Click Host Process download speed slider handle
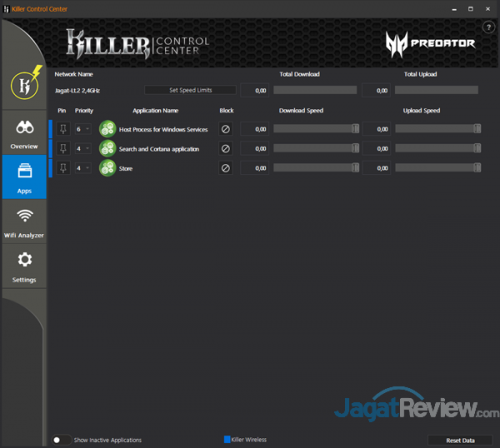The image size is (500, 448). point(356,129)
